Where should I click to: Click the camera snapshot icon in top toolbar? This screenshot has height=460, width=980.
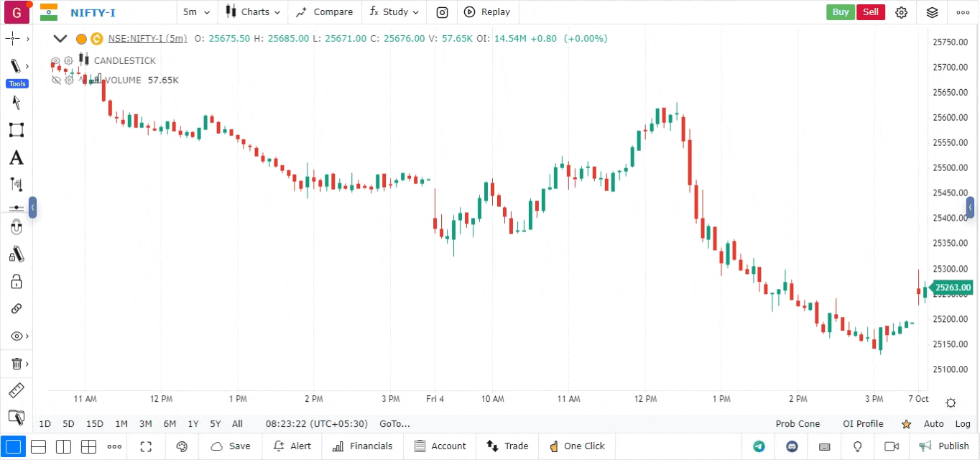point(443,12)
